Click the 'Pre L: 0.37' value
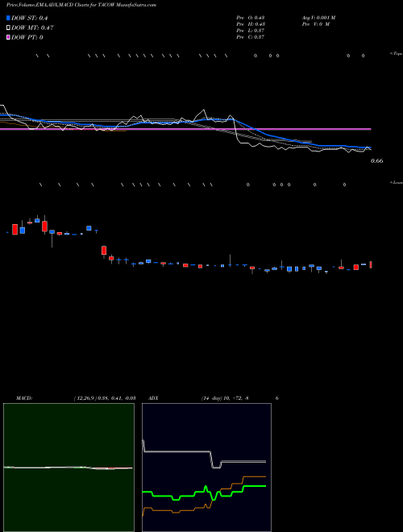Image resolution: width=403 pixels, height=532 pixels. [251, 31]
